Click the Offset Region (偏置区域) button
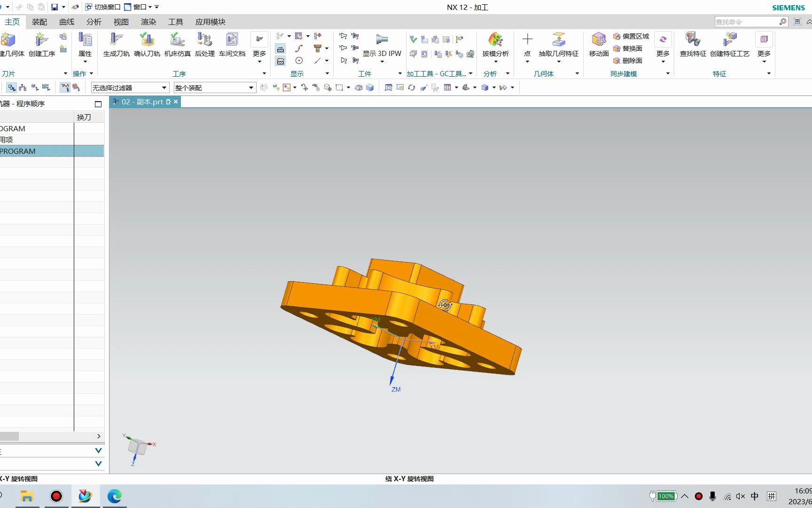Image resolution: width=812 pixels, height=508 pixels. pyautogui.click(x=631, y=36)
